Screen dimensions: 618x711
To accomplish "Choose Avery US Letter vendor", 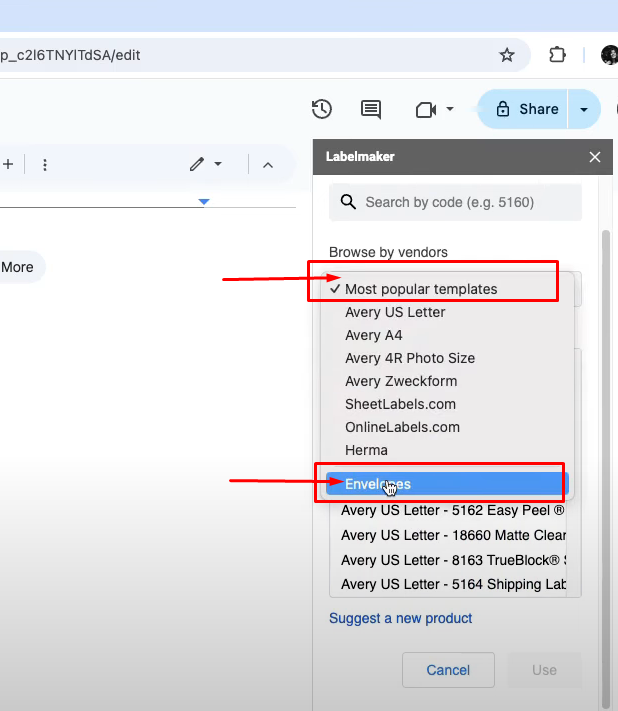I will pos(447,312).
